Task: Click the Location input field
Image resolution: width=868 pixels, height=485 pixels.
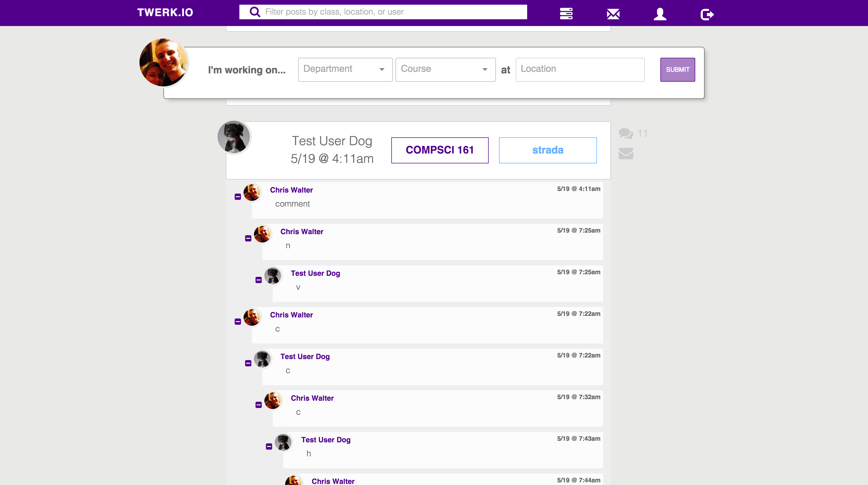Action: (580, 69)
